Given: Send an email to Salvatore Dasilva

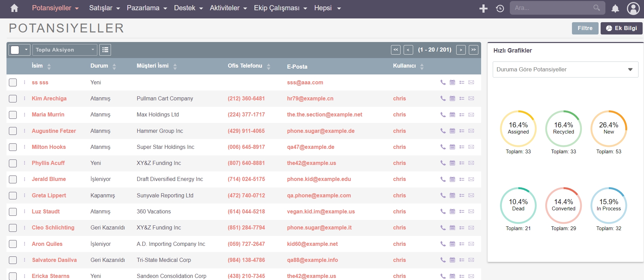Looking at the screenshot, I should coord(471,260).
